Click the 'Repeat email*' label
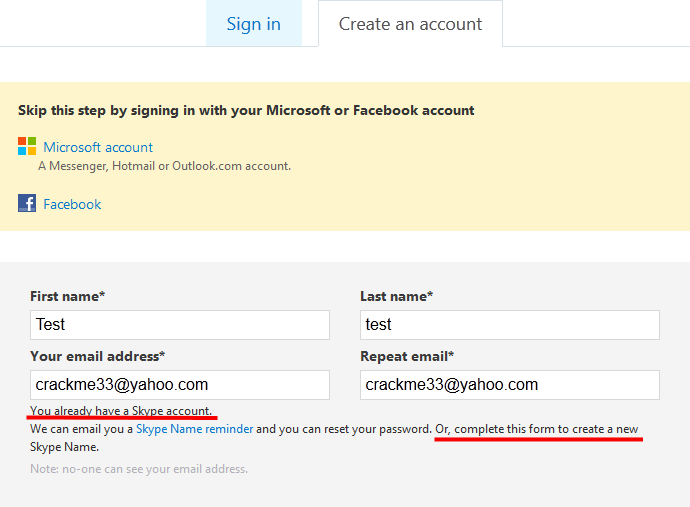This screenshot has height=507, width=690. pyautogui.click(x=407, y=356)
